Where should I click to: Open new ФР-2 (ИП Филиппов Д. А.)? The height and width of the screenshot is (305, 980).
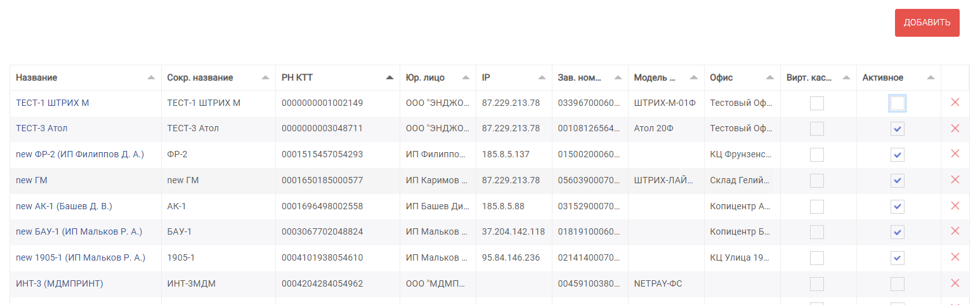80,154
